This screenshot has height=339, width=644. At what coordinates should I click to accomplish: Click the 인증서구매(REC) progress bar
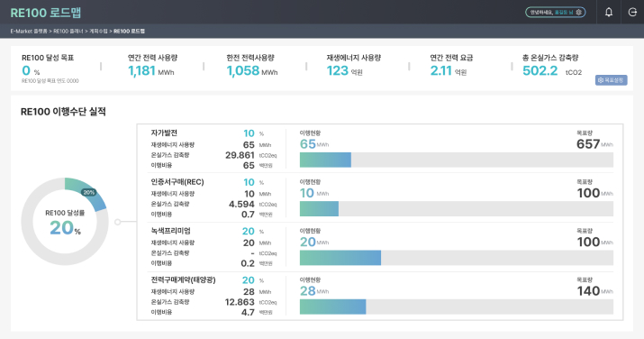coord(457,209)
